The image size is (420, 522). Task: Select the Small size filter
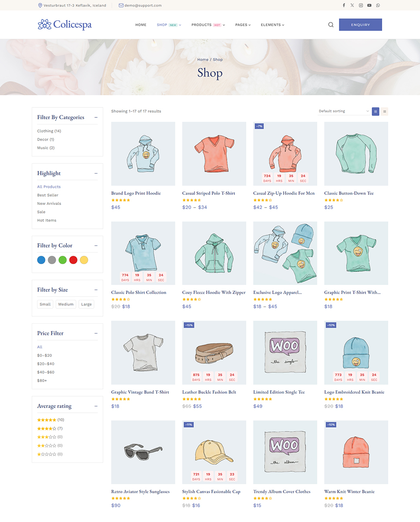pos(45,304)
